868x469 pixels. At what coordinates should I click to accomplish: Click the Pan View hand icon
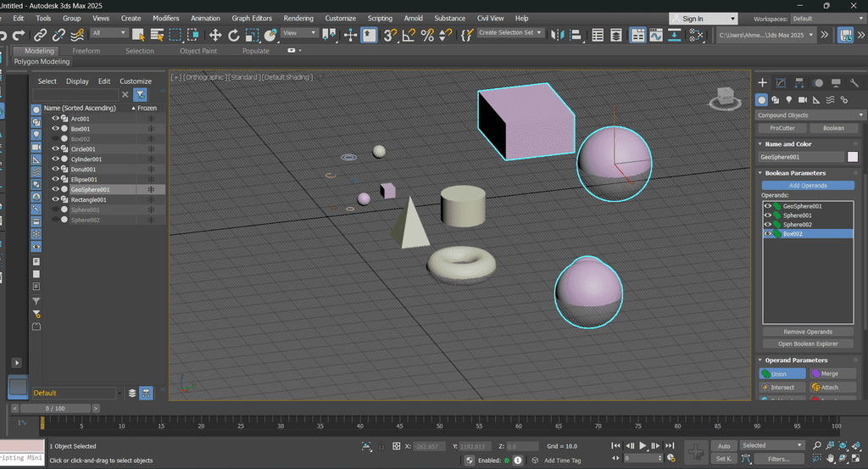pos(831,459)
